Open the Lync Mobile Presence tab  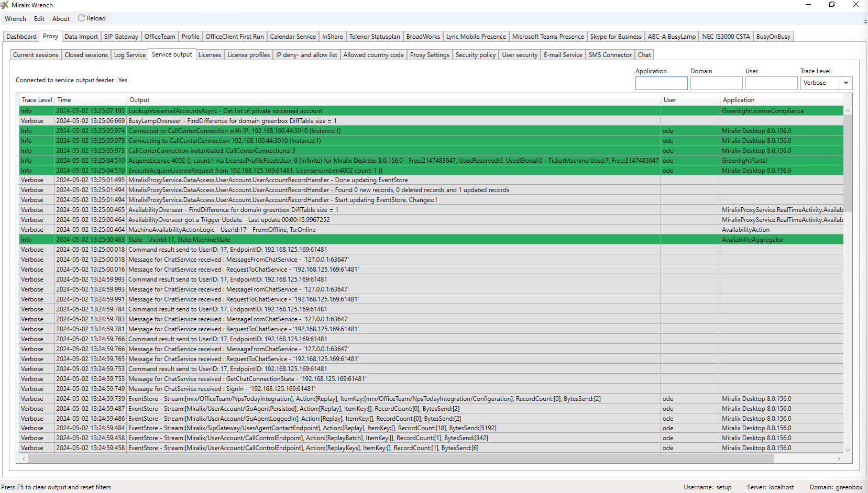coord(476,37)
